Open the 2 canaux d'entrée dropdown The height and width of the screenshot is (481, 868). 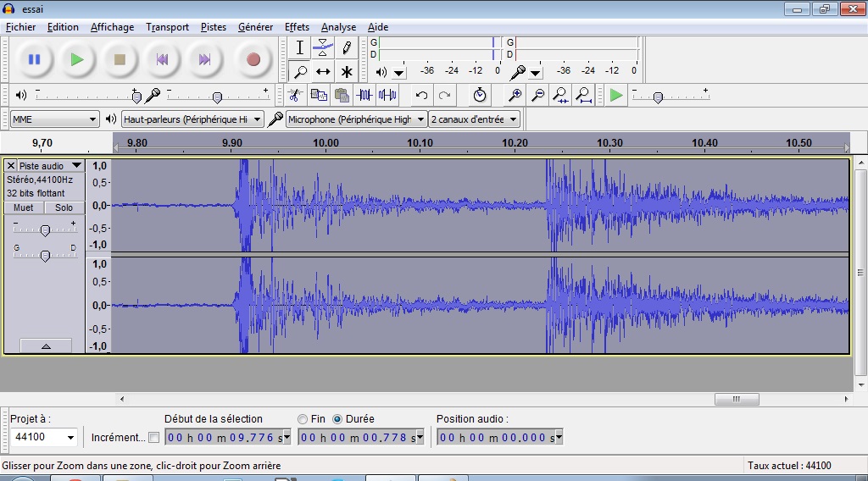tap(474, 119)
